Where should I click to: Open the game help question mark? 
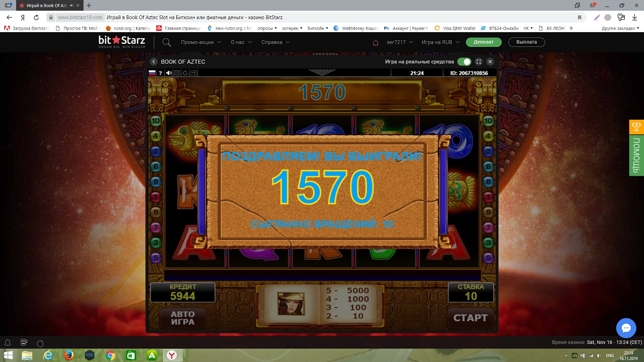[x=161, y=73]
